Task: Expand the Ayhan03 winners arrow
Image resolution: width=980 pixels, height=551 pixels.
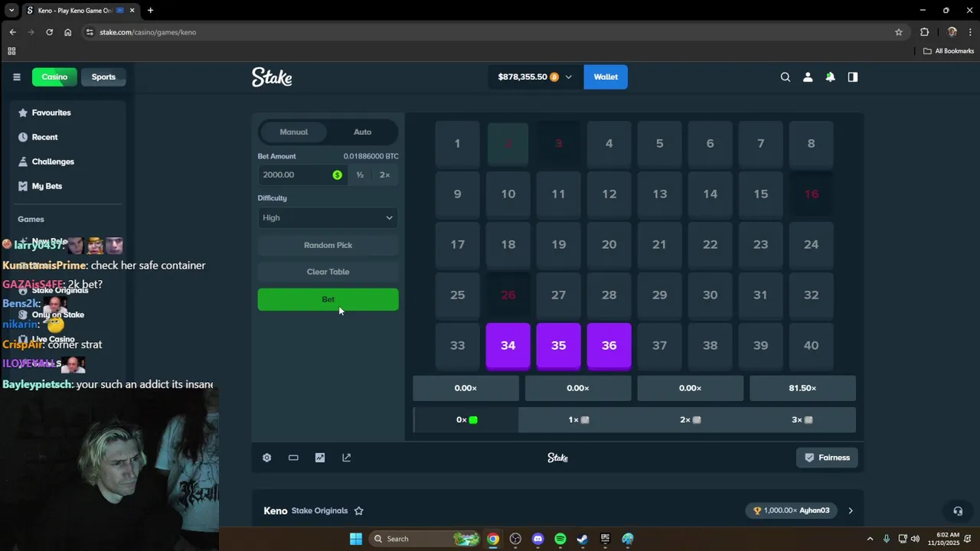Action: point(850,510)
